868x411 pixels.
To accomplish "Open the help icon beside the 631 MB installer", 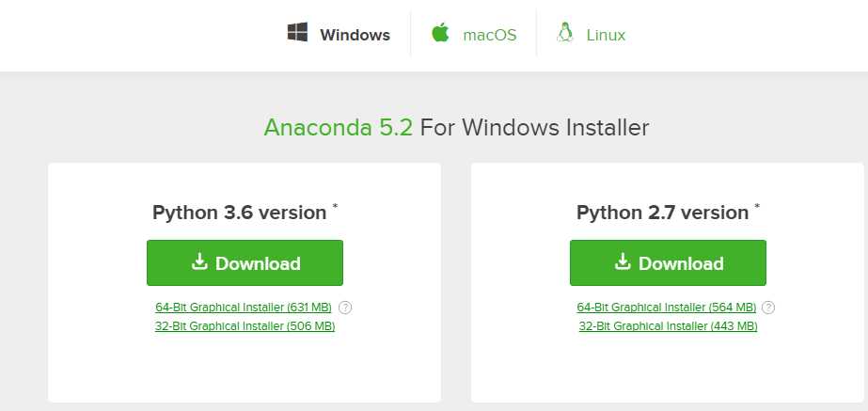I will pyautogui.click(x=345, y=308).
